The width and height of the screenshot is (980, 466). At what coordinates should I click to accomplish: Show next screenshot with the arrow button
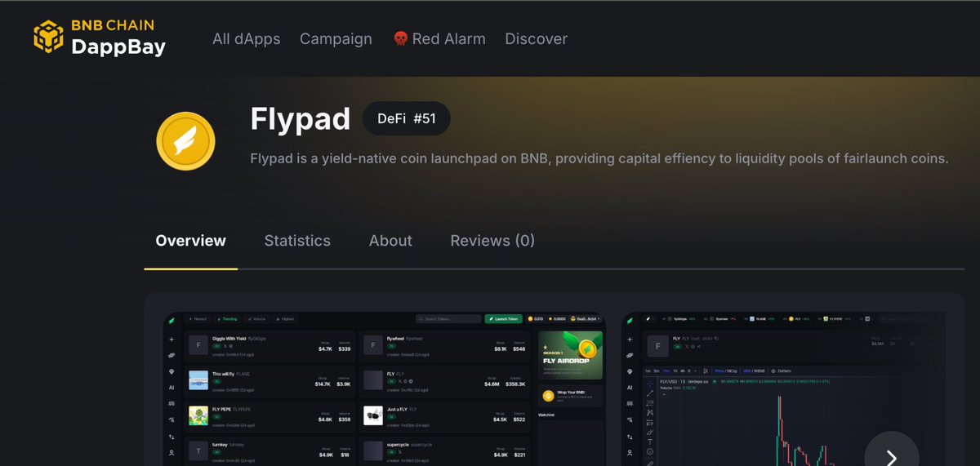[892, 458]
